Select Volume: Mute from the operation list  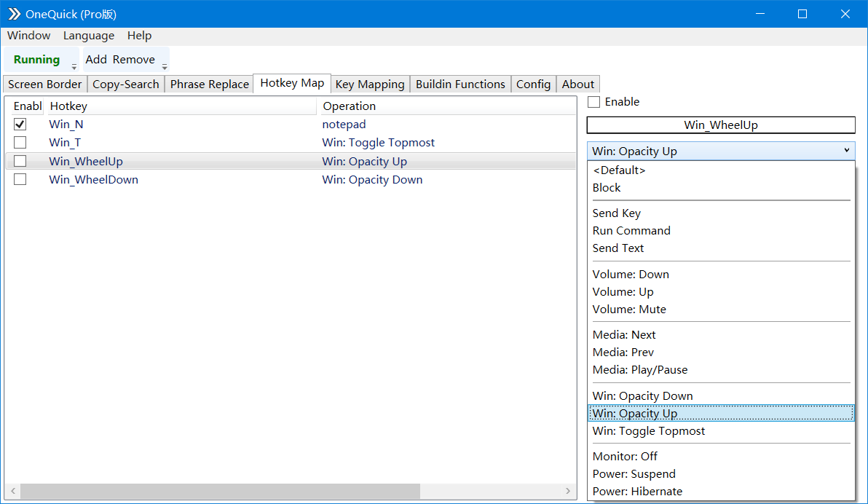[629, 309]
